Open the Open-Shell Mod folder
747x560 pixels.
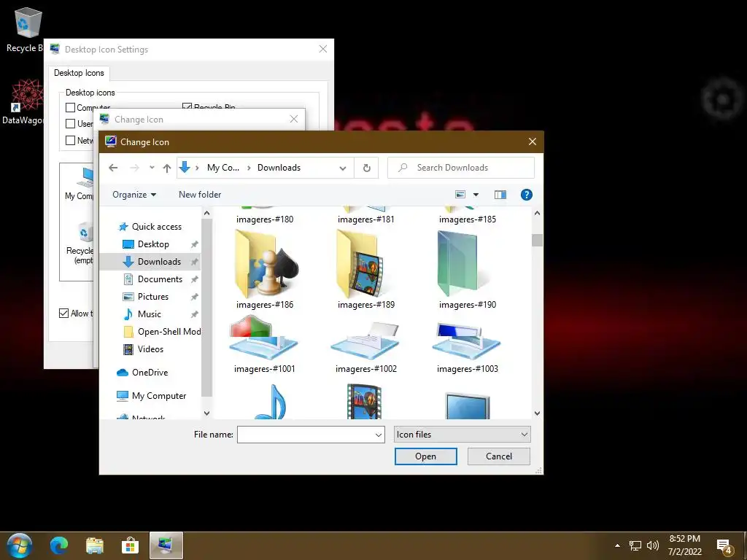point(162,332)
